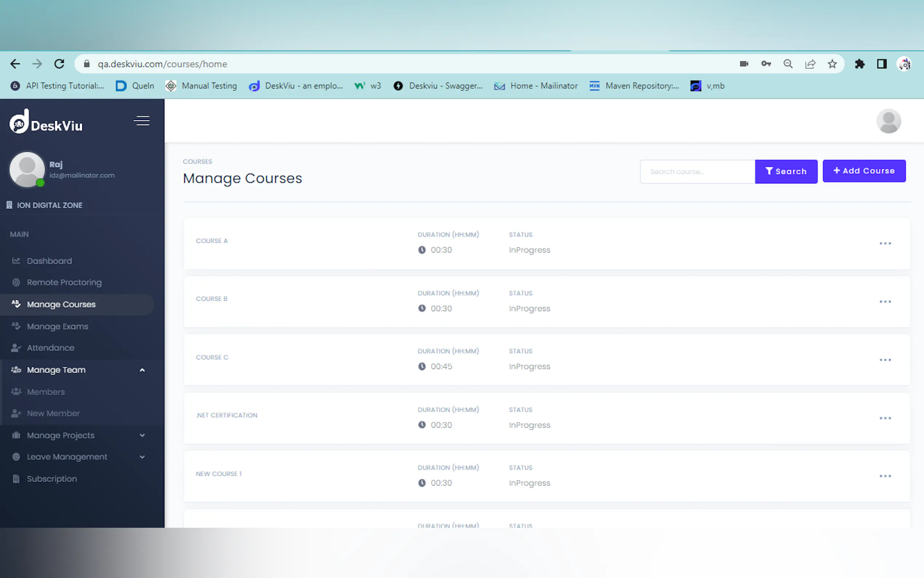
Task: Click the DeskViu logo
Action: [46, 122]
